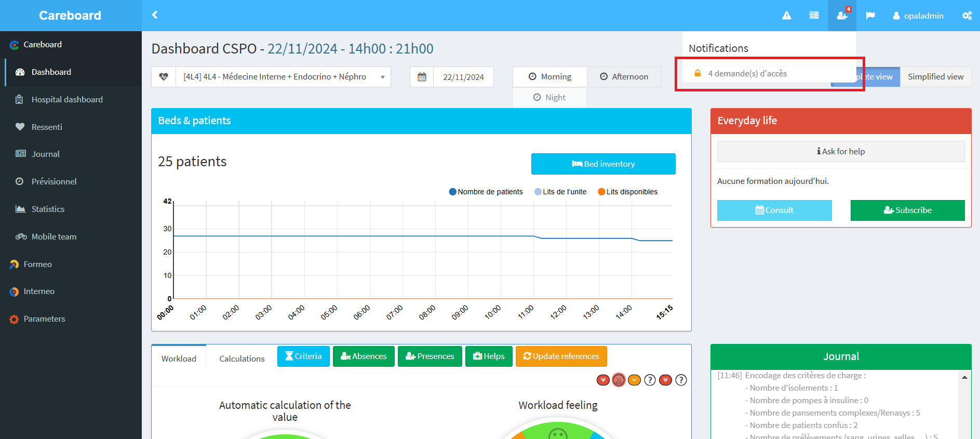Click the Careboard brand title
The height and width of the screenshot is (439, 980).
click(70, 16)
